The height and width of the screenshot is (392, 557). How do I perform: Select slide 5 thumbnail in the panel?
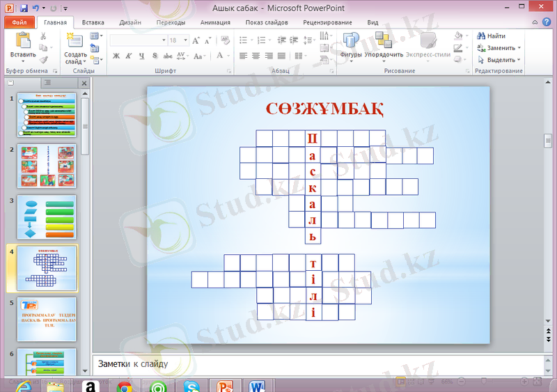click(47, 319)
